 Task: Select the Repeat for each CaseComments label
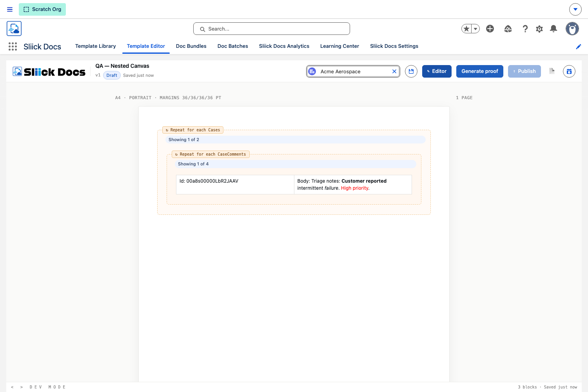coord(211,154)
